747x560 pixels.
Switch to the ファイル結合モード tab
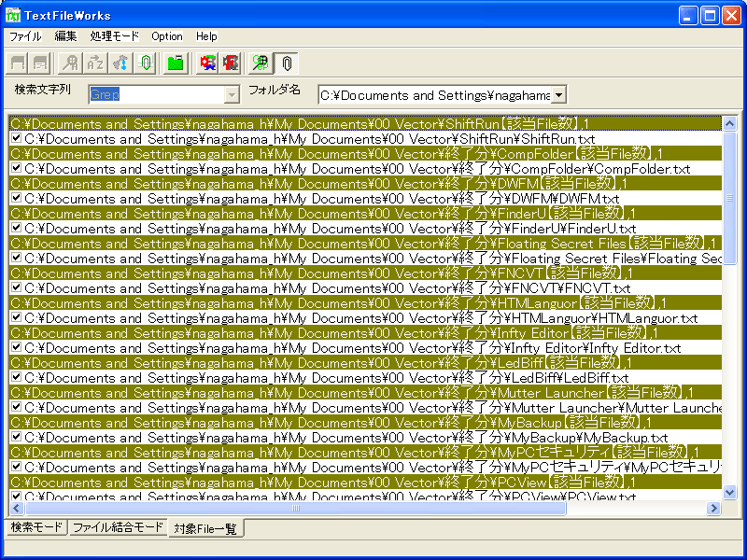click(118, 527)
